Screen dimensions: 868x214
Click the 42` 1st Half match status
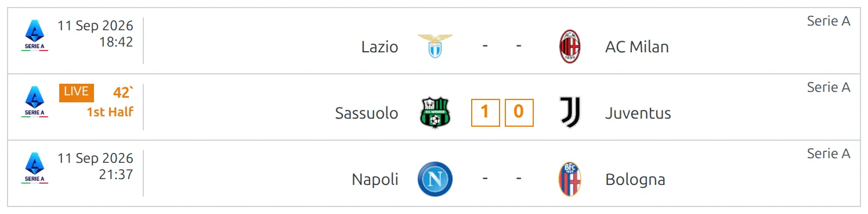pos(110,102)
